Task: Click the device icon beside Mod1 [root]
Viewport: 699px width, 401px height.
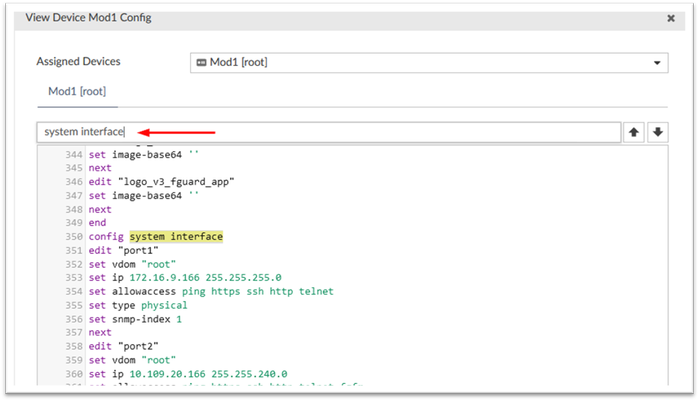Action: click(x=201, y=62)
